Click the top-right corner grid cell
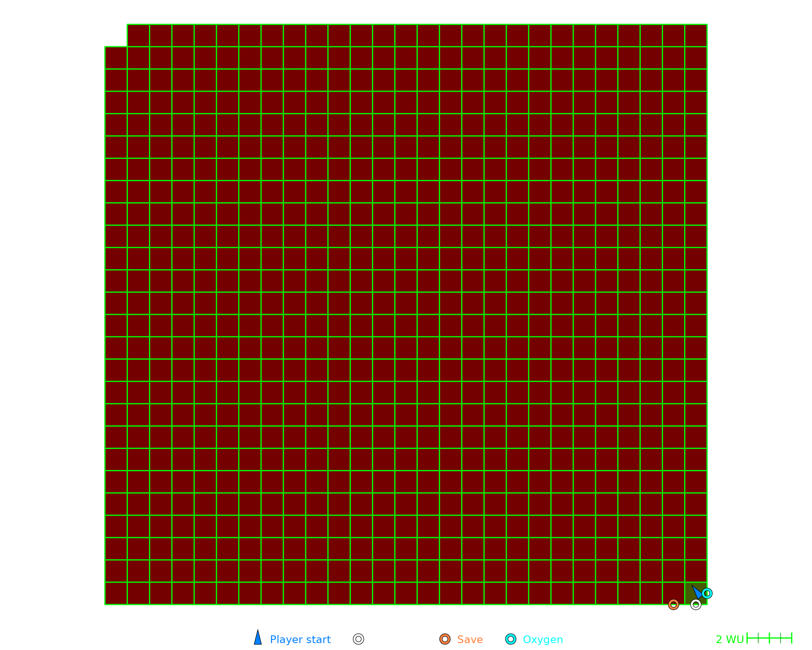This screenshot has height=650, width=812. click(696, 35)
